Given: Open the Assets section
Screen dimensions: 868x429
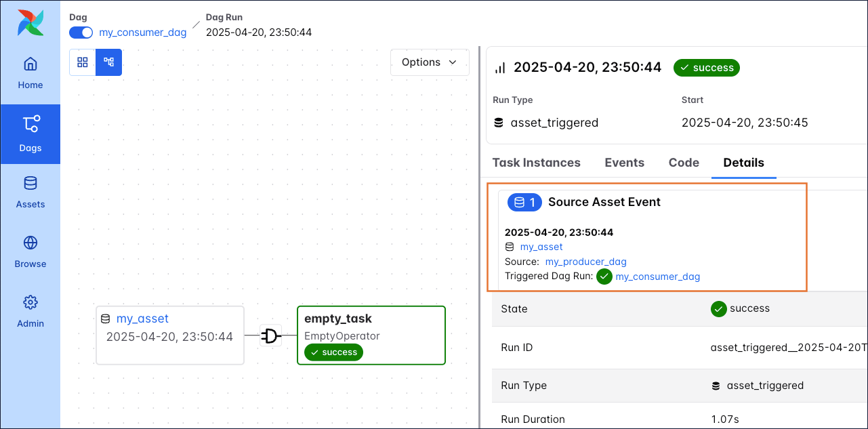Looking at the screenshot, I should (x=30, y=192).
